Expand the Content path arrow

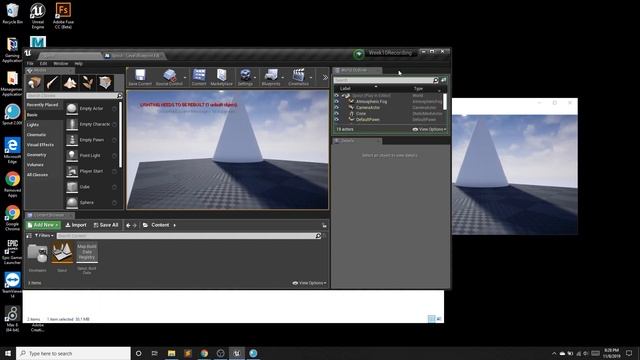(x=175, y=225)
